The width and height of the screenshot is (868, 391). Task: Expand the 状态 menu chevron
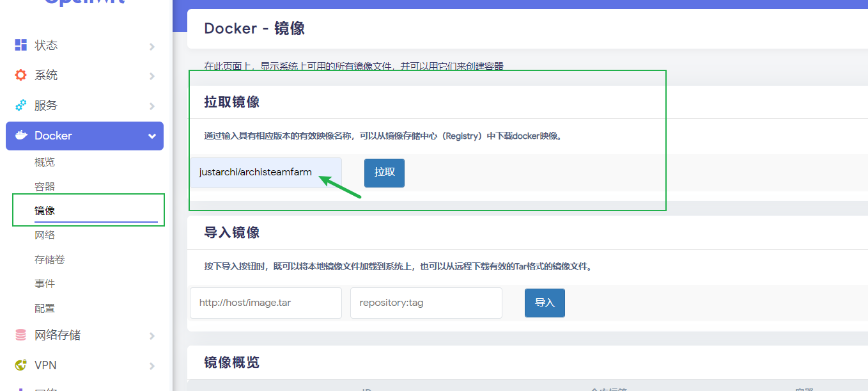[x=151, y=46]
